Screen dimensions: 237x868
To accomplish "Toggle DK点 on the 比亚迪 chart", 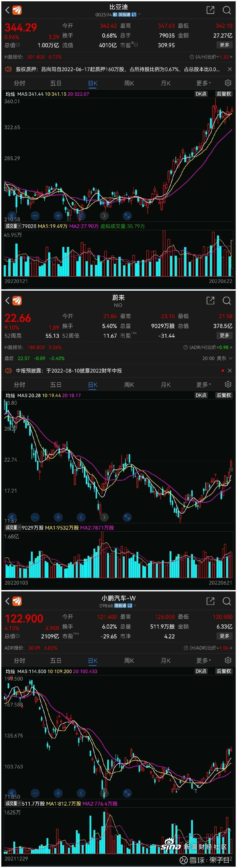I will (201, 94).
